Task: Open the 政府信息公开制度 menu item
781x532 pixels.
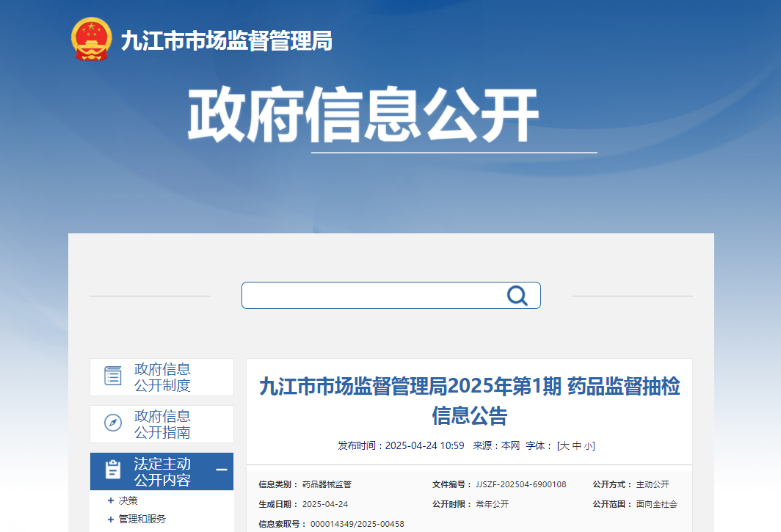Action: (x=162, y=377)
